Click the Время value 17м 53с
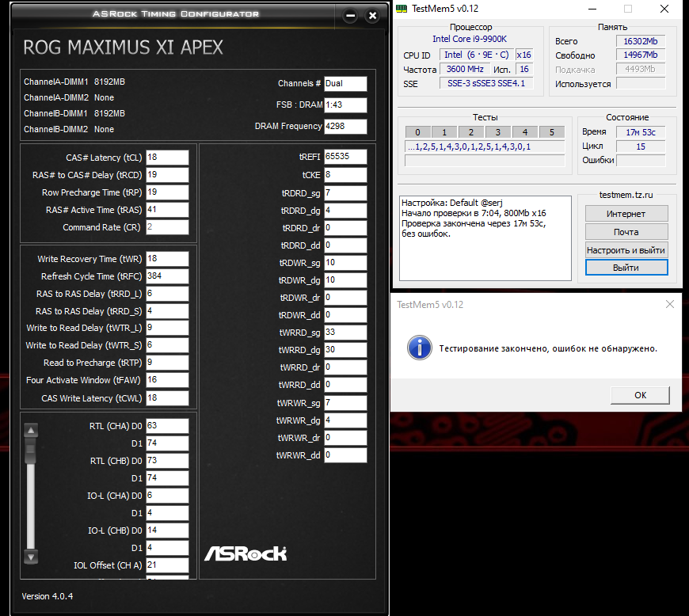The image size is (689, 616). click(x=641, y=132)
